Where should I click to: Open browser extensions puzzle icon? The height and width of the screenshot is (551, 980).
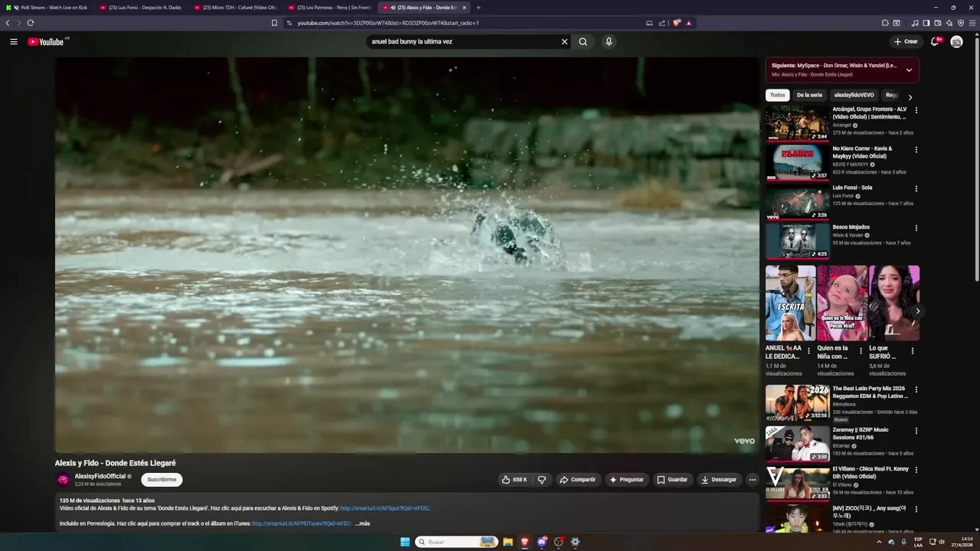tap(885, 23)
